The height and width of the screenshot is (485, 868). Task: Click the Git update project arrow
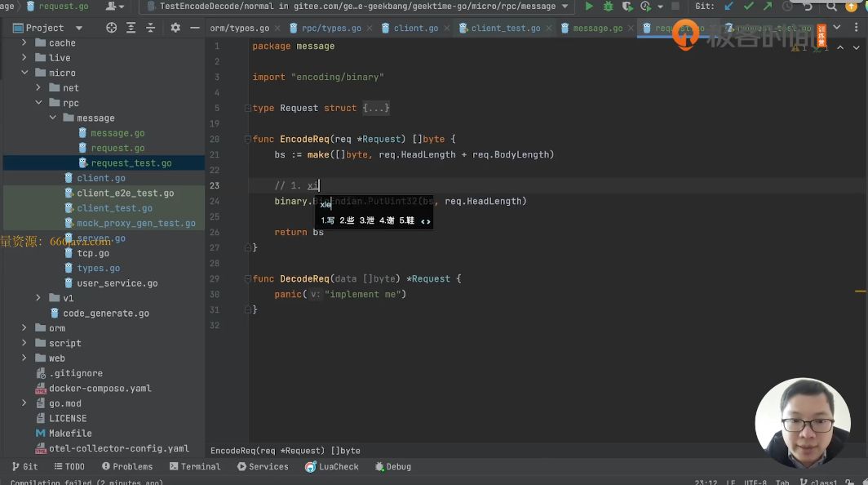[728, 7]
